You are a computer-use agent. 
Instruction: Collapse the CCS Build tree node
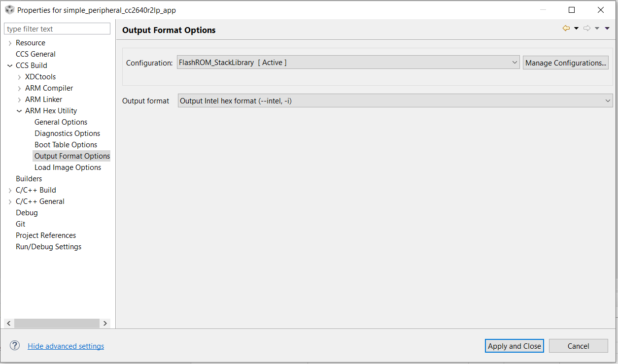click(x=10, y=66)
